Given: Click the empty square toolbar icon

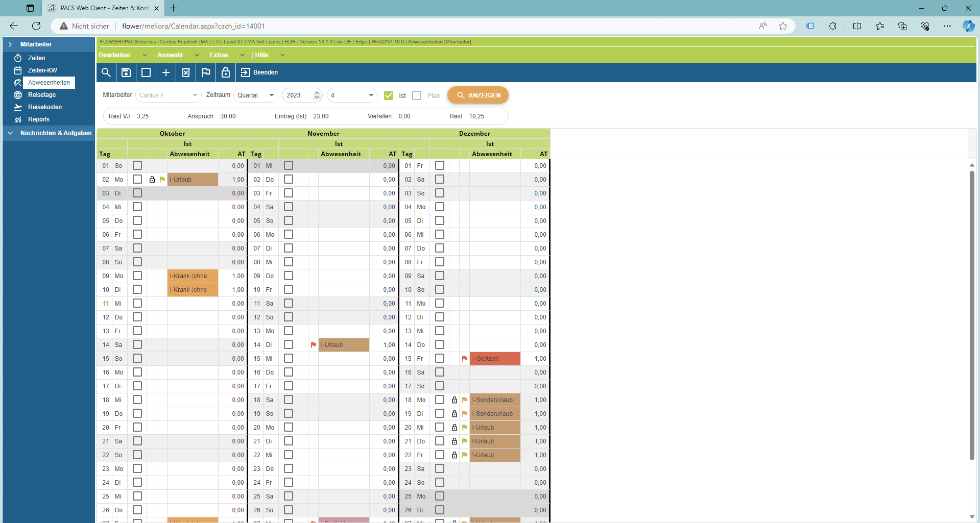Looking at the screenshot, I should click(146, 72).
